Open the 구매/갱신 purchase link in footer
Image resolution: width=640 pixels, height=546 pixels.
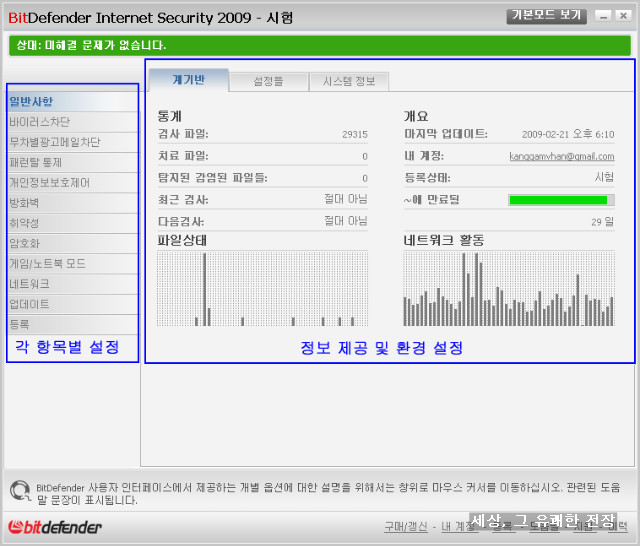tap(406, 527)
